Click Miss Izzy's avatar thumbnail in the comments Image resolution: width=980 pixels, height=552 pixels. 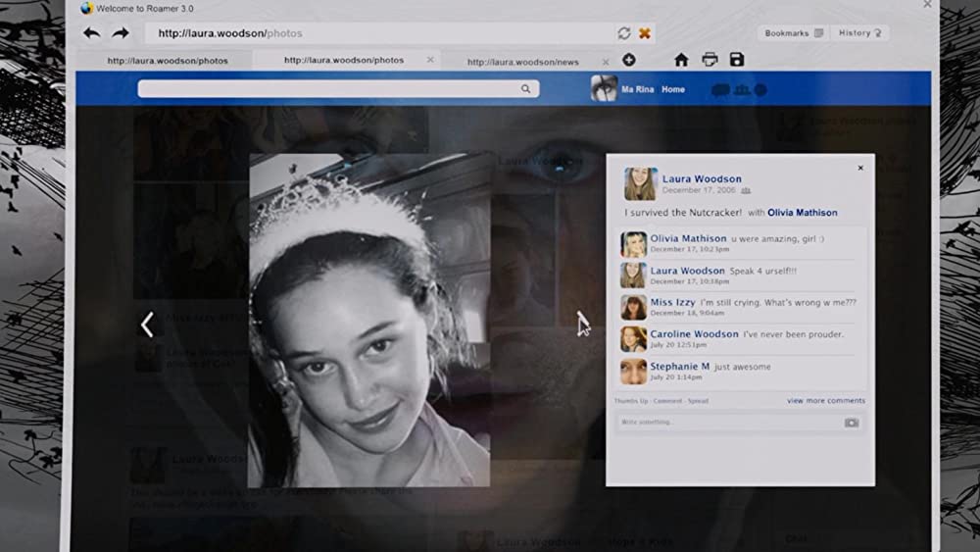(x=633, y=307)
